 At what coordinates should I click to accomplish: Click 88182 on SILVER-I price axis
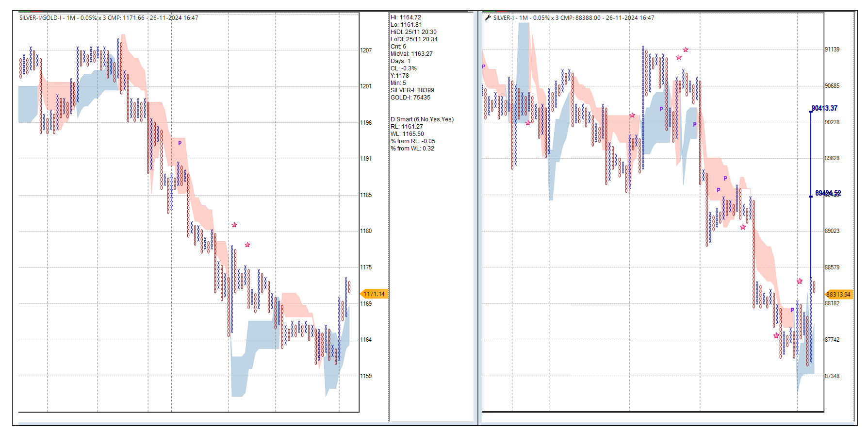click(x=832, y=303)
